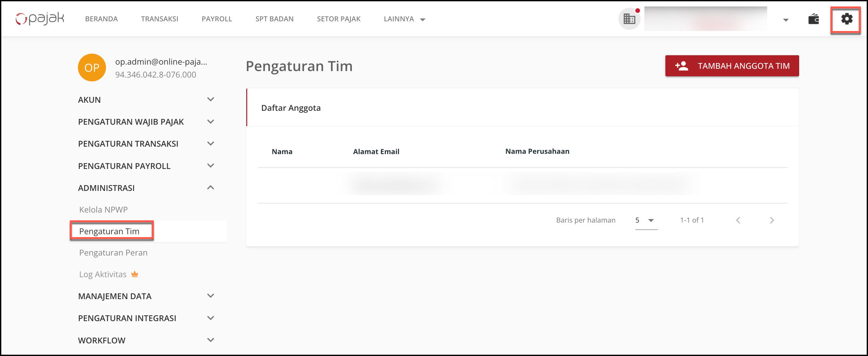The height and width of the screenshot is (356, 868).
Task: Click Tambah Anggota Tim button
Action: tap(732, 66)
